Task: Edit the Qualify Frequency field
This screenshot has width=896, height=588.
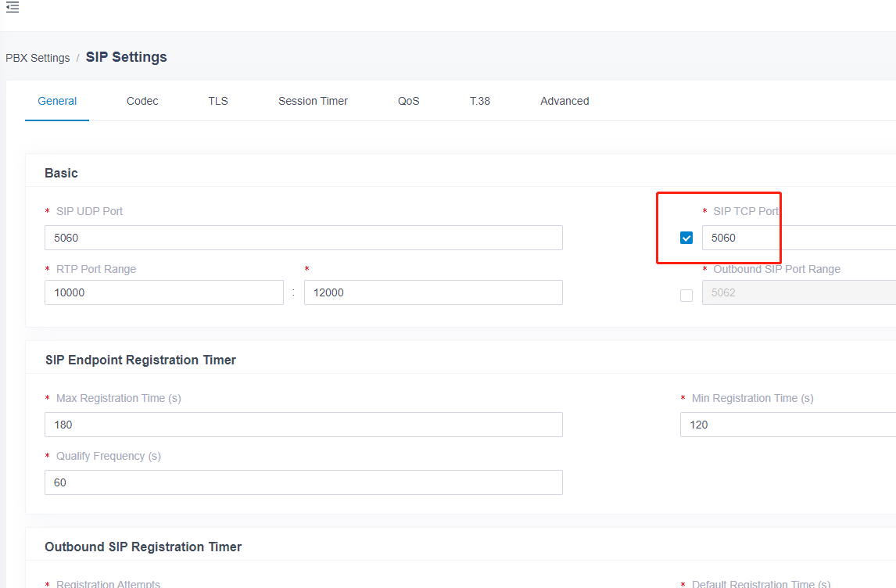Action: 303,482
